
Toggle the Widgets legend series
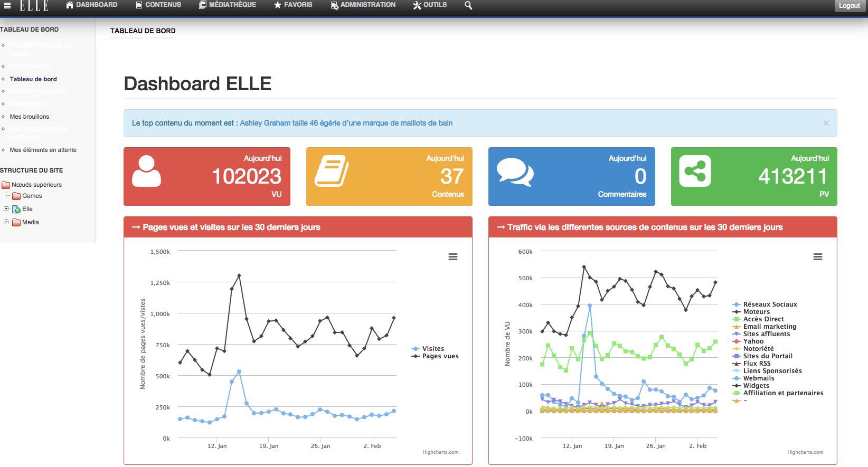click(750, 386)
